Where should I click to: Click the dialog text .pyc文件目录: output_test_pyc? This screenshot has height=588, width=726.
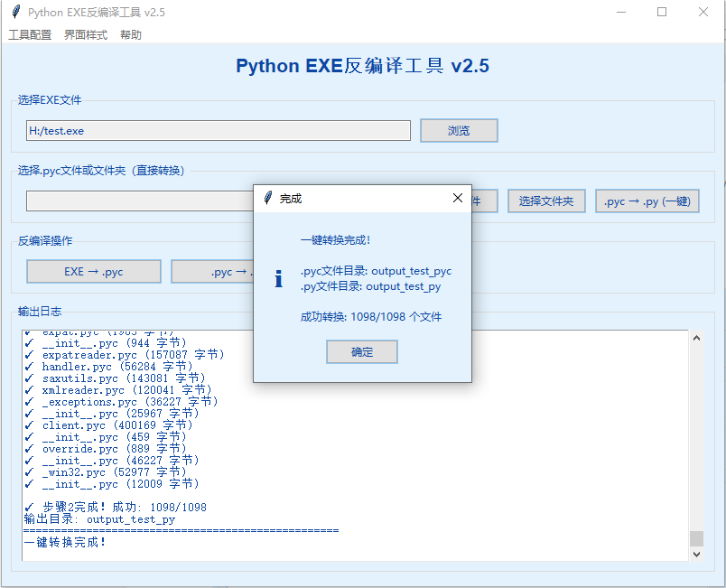point(376,271)
